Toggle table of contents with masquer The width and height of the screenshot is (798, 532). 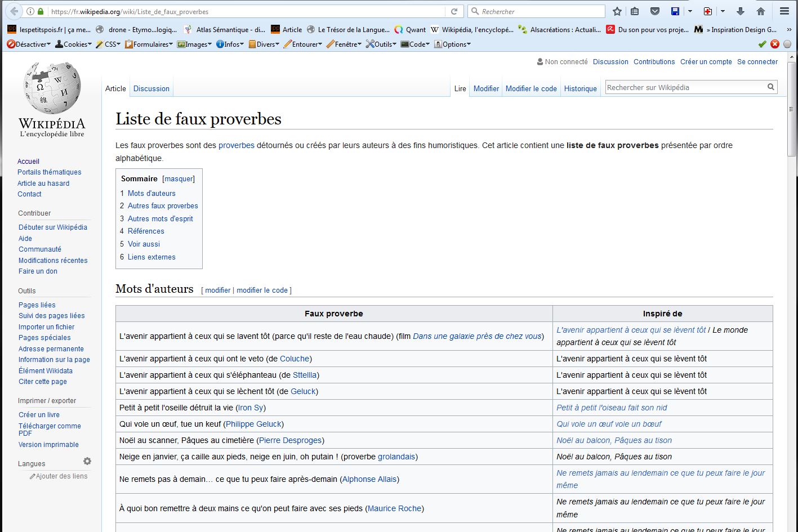click(179, 179)
